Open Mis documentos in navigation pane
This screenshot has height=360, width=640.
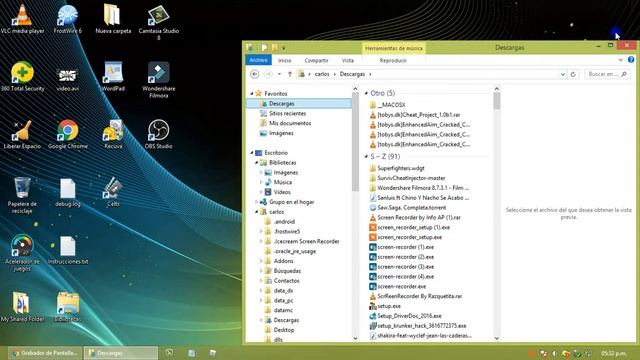tap(290, 123)
